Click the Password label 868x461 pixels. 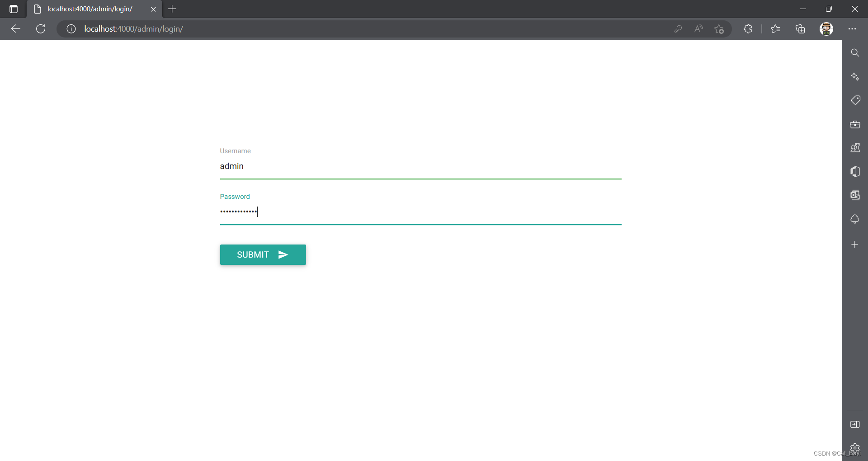click(x=235, y=197)
